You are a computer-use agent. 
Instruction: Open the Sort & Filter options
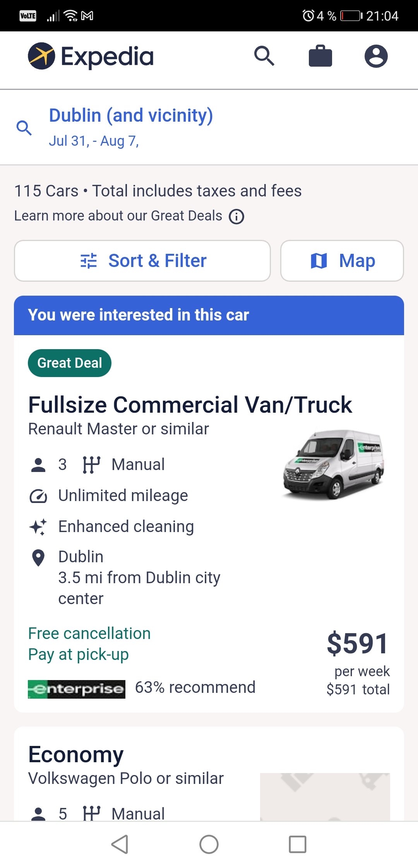[142, 261]
